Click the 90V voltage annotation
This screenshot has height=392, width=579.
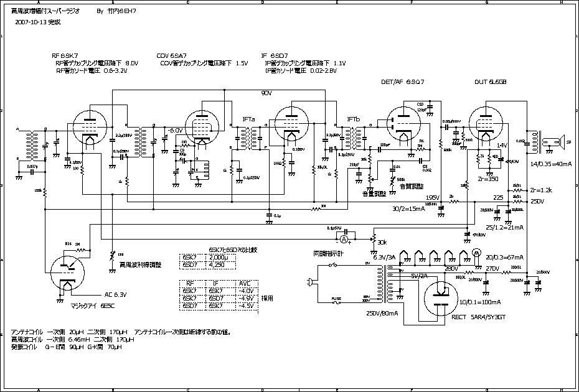266,94
